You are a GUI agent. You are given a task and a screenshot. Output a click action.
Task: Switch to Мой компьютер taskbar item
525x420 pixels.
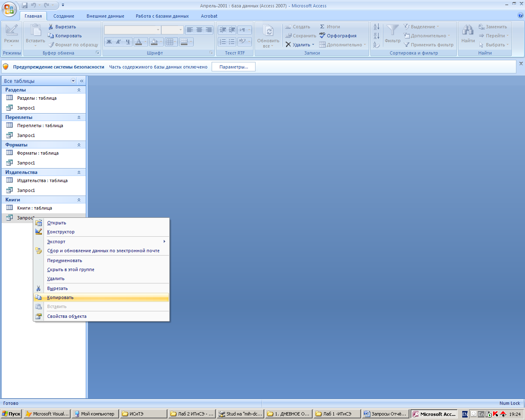[95, 414]
